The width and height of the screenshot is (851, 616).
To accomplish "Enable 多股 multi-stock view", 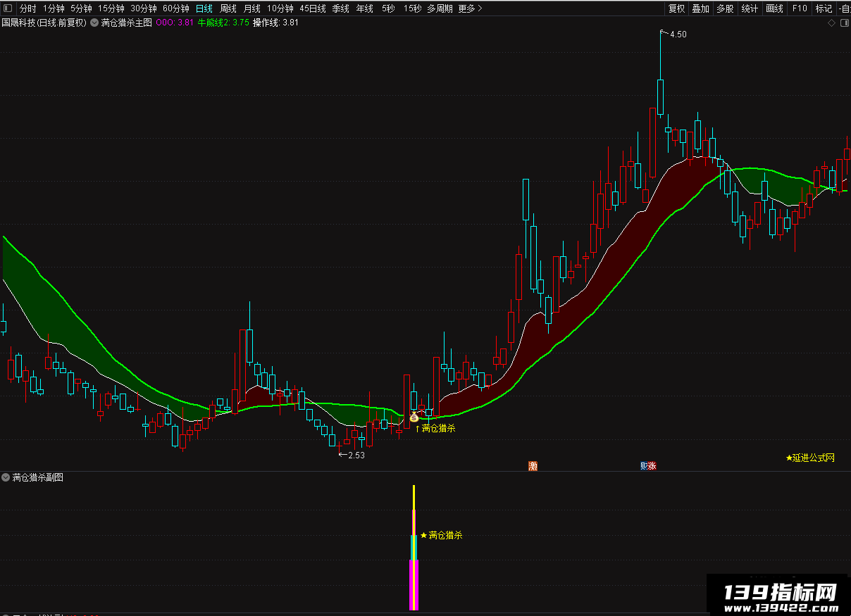I will click(x=725, y=8).
